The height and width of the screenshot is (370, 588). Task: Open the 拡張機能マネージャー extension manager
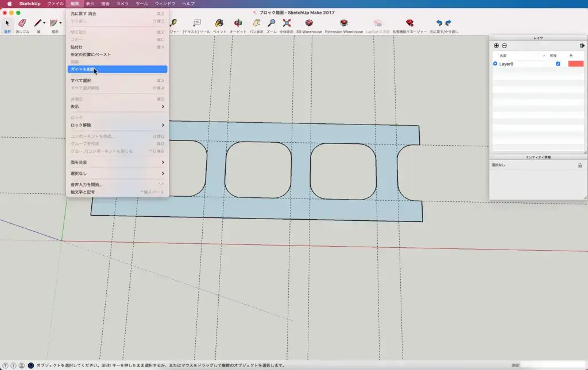(x=409, y=23)
